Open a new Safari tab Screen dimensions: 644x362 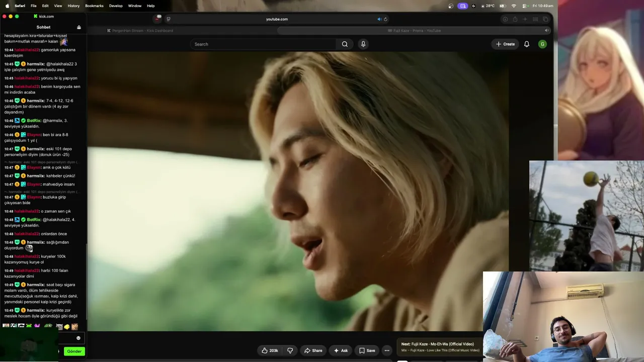[x=525, y=19]
